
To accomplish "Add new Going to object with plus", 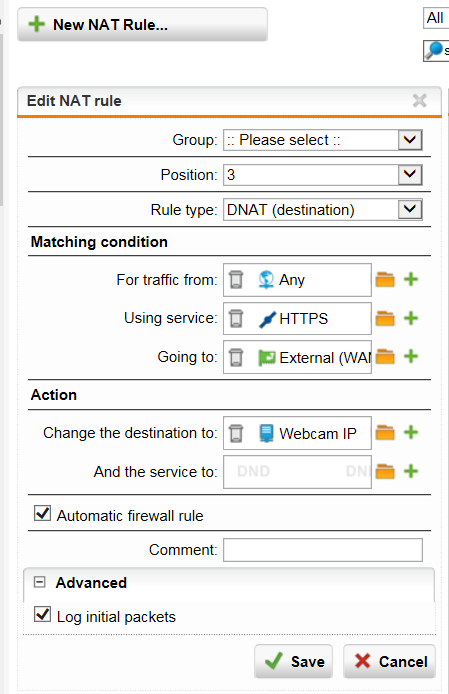I will pos(411,356).
